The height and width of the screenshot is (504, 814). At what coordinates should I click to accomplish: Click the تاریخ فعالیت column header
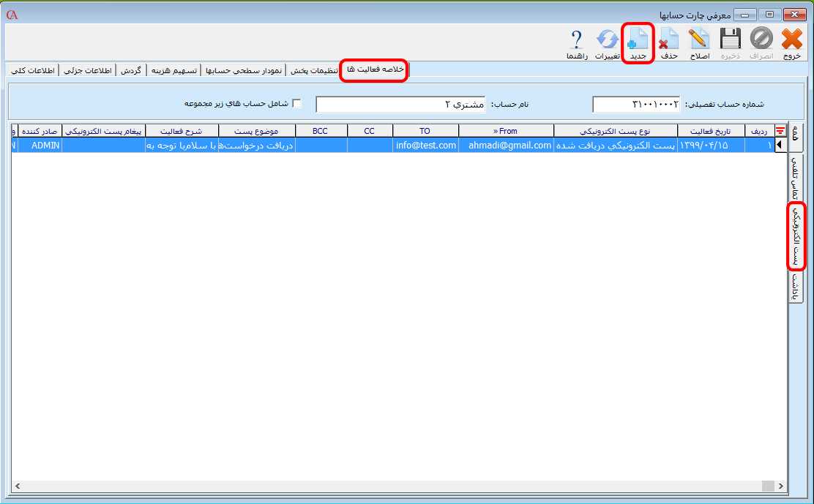[x=710, y=131]
